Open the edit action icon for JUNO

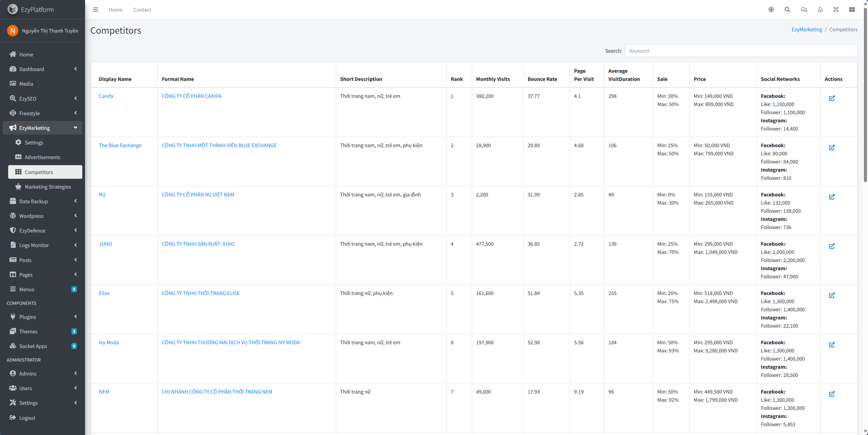click(832, 246)
